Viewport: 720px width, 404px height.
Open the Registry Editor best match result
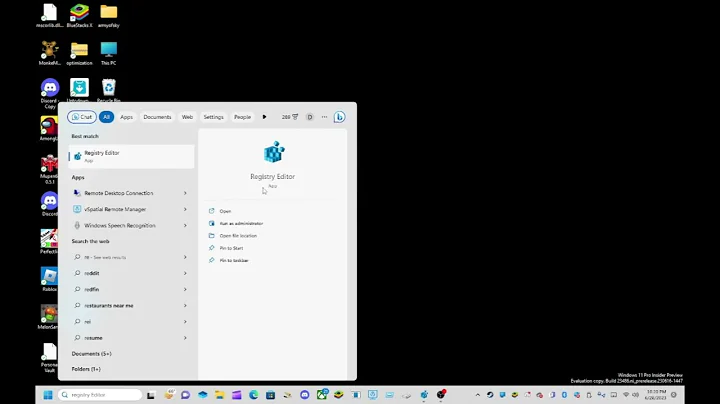click(x=131, y=156)
